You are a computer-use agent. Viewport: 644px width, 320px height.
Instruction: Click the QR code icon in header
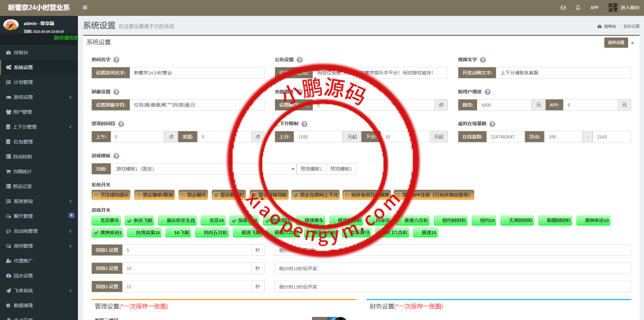pos(613,7)
